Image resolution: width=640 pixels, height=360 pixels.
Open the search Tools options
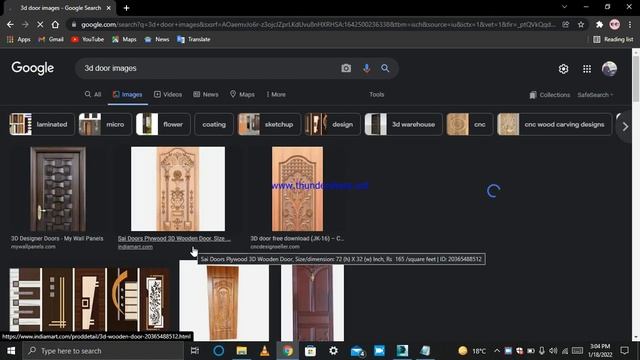[x=376, y=94]
